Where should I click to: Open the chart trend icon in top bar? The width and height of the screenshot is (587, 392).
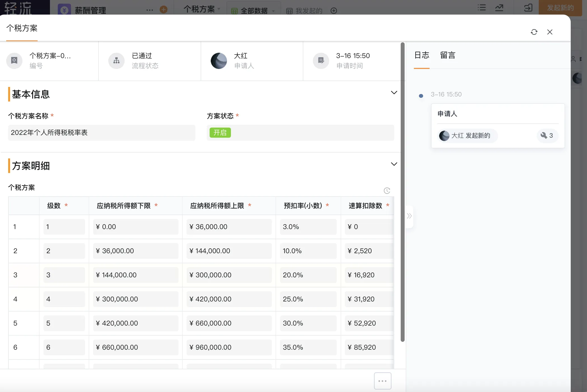pos(499,8)
